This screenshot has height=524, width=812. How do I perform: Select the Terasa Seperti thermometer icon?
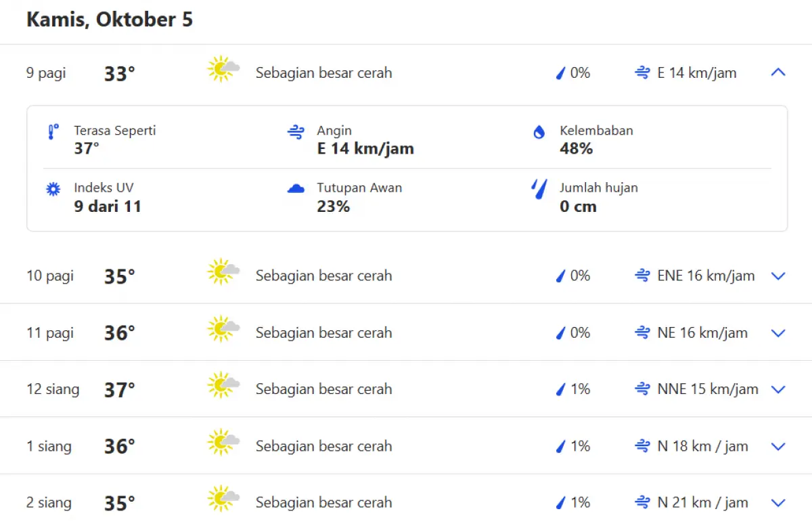coord(53,132)
